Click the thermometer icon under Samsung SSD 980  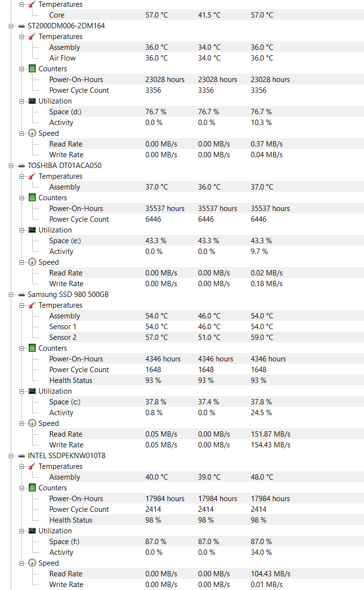tap(32, 305)
